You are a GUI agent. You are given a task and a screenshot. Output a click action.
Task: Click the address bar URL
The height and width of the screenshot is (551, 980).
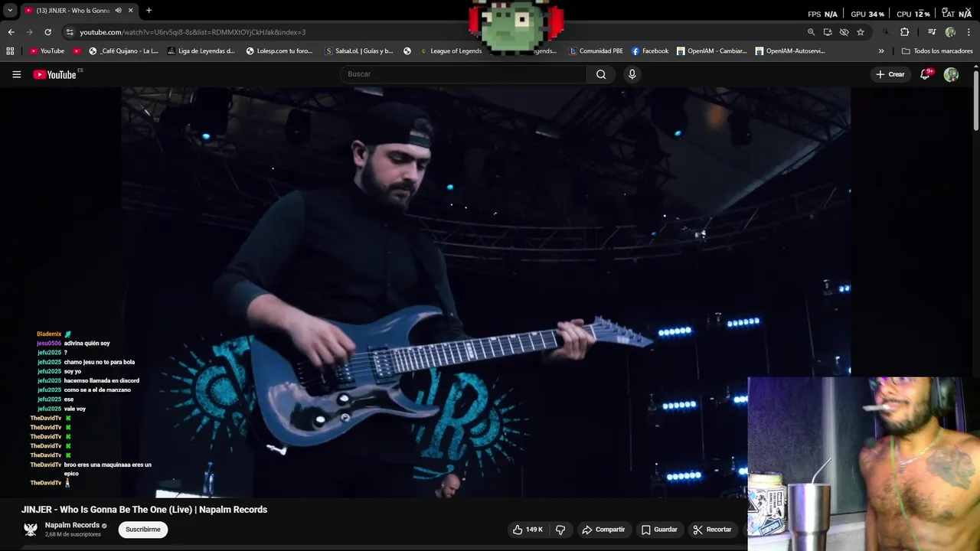(x=192, y=32)
